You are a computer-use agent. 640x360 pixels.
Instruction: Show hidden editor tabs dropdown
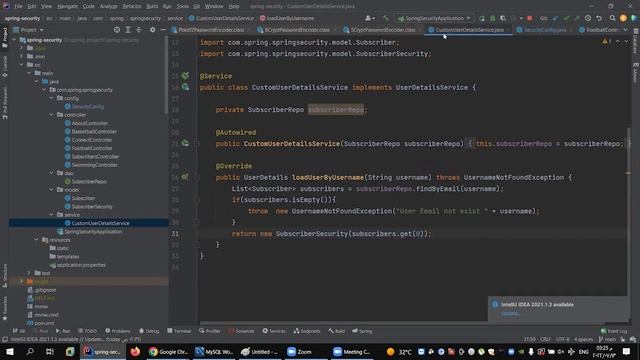click(x=625, y=30)
